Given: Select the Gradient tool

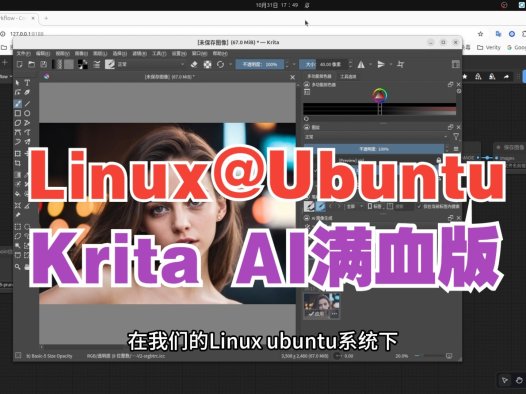Looking at the screenshot, I should tap(17, 174).
